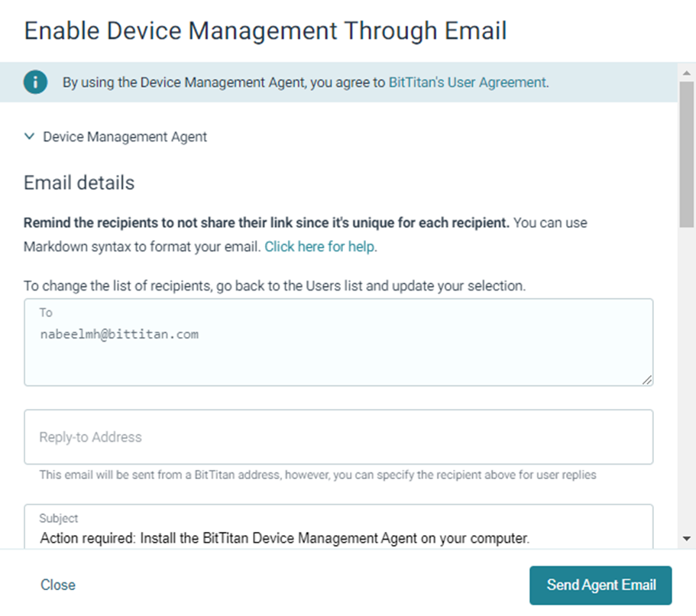Click the scrollbar track below the thumb
This screenshot has width=696, height=616.
[687, 382]
